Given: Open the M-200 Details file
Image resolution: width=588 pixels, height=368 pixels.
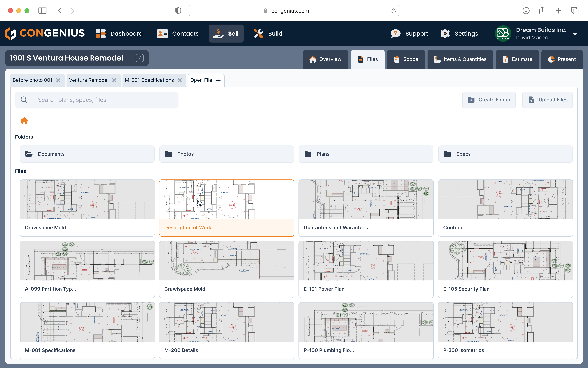Looking at the screenshot, I should pos(227,330).
